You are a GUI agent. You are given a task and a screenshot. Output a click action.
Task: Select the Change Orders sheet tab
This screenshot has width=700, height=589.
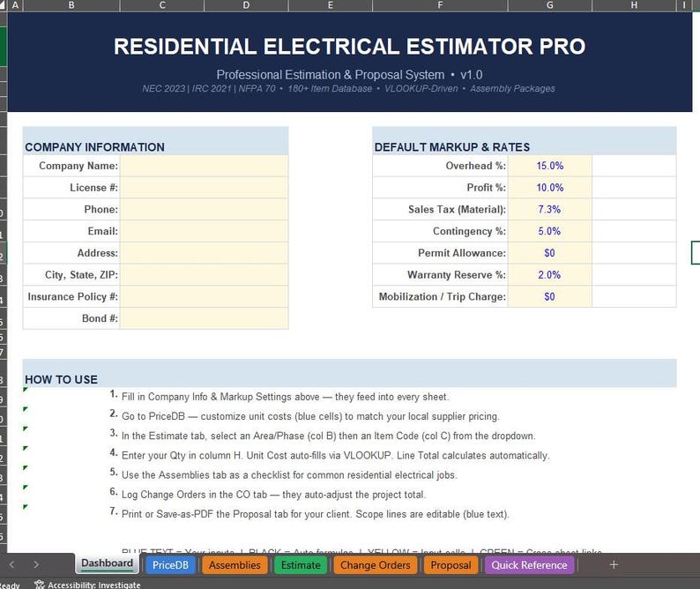(375, 565)
